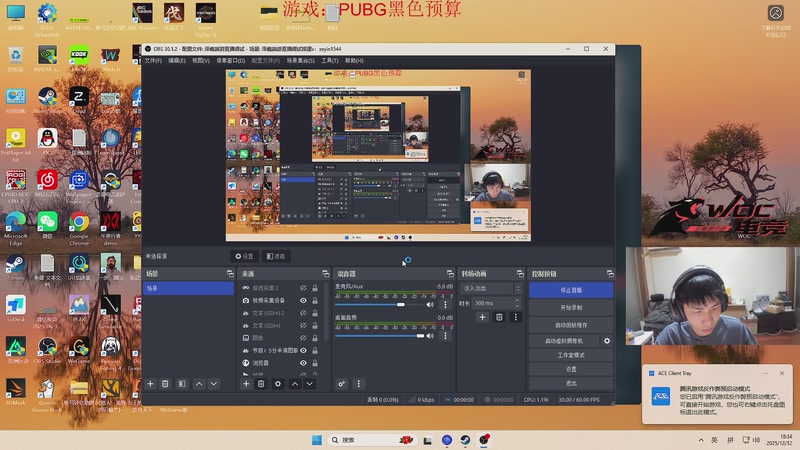This screenshot has height=450, width=800.
Task: Click the 退出 button in Controls dock
Action: pos(571,383)
